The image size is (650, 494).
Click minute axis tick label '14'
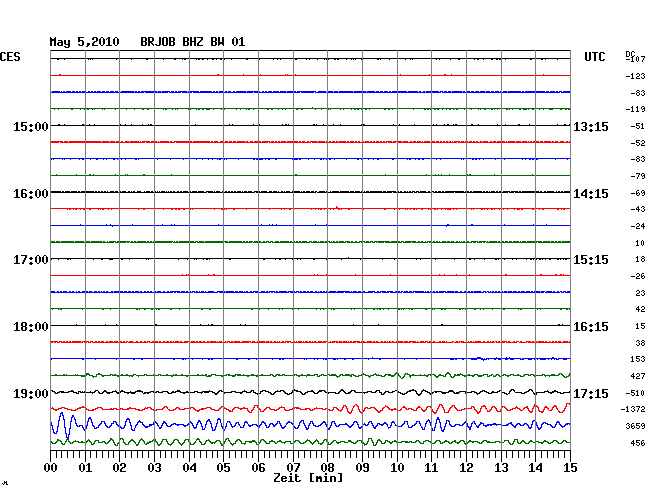point(536,467)
